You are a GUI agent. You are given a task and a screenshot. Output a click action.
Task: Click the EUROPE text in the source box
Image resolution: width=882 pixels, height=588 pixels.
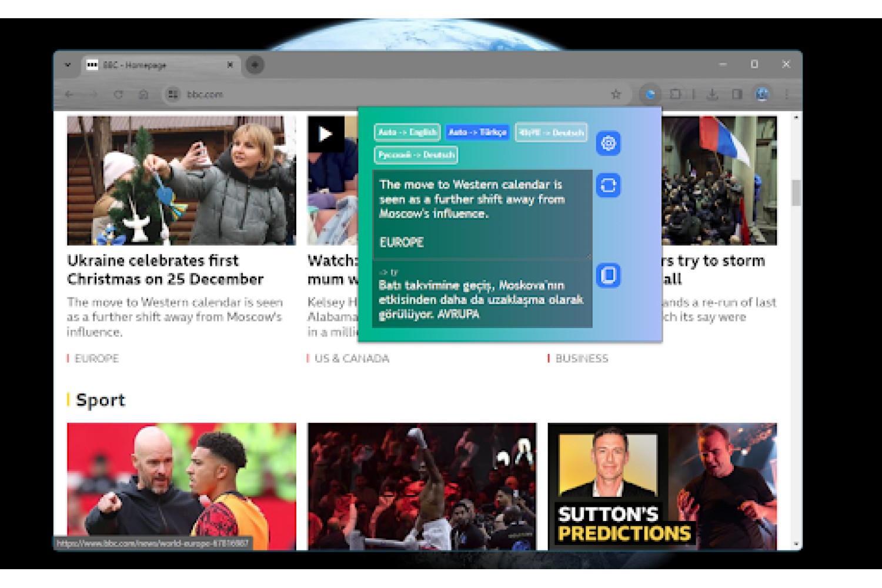click(402, 242)
